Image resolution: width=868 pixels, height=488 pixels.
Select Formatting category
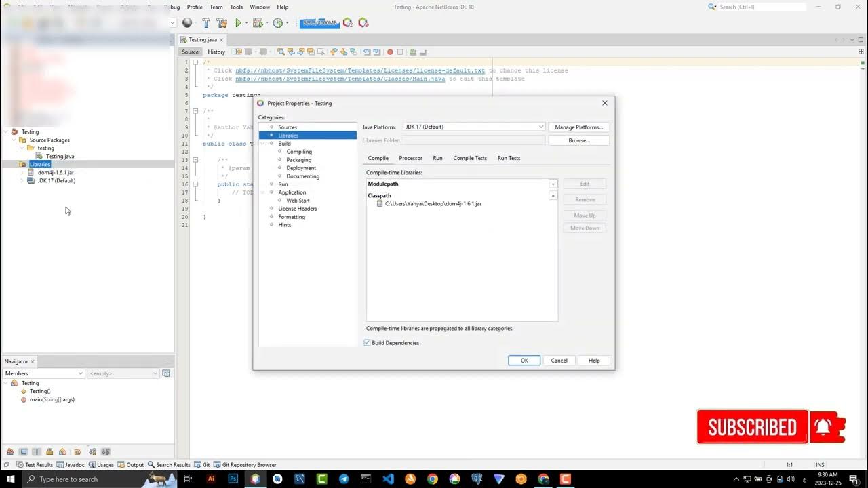click(292, 217)
